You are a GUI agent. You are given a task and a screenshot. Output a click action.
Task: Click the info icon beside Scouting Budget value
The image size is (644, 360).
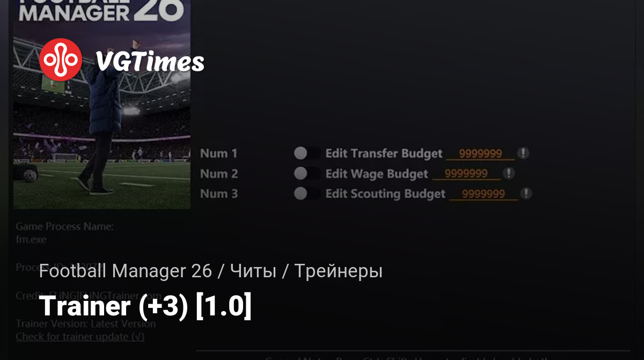coord(526,193)
